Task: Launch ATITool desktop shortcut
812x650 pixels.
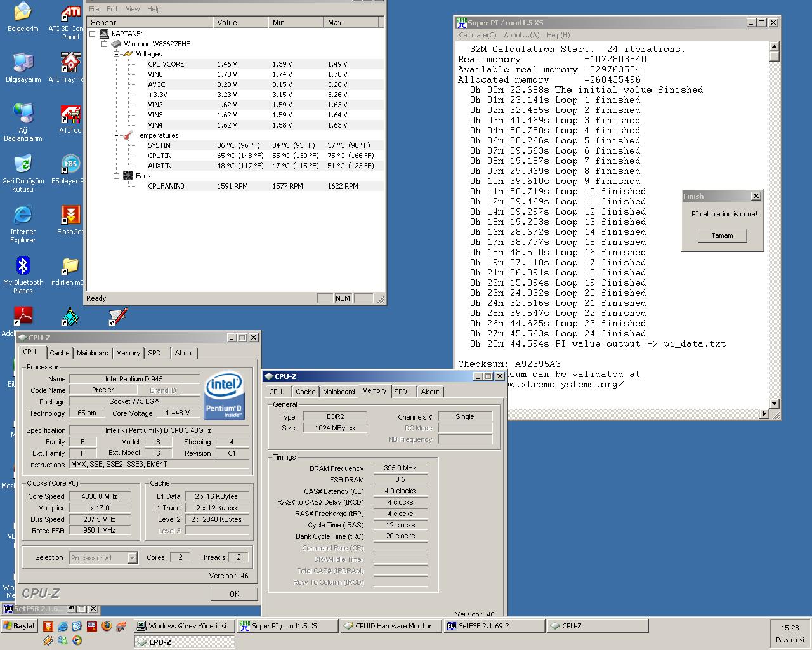Action: click(70, 113)
